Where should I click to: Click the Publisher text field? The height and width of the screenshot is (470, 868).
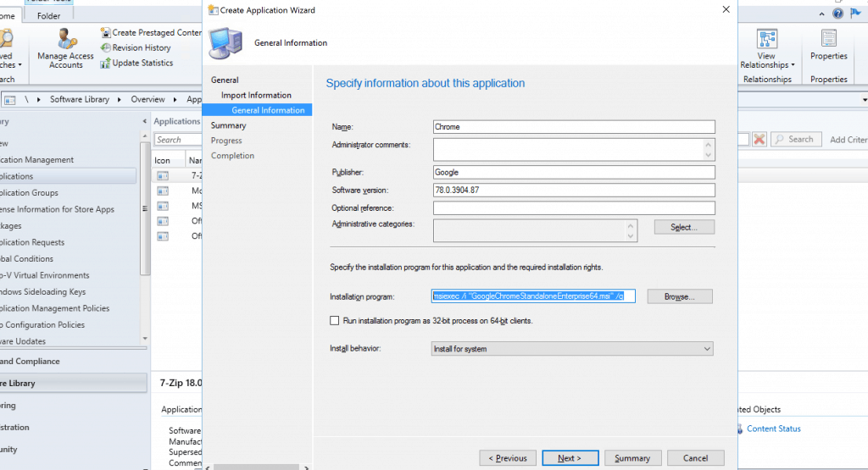point(574,172)
